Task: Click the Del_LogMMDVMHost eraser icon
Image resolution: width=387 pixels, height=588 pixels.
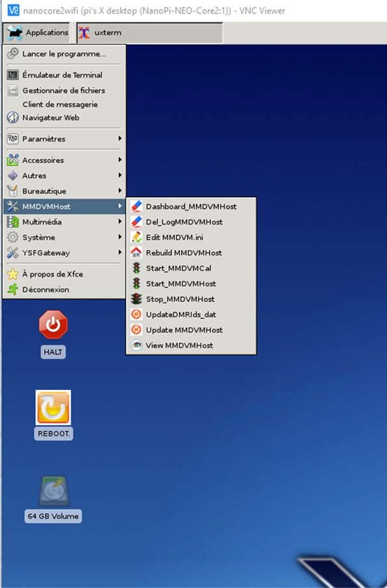Action: tap(136, 221)
